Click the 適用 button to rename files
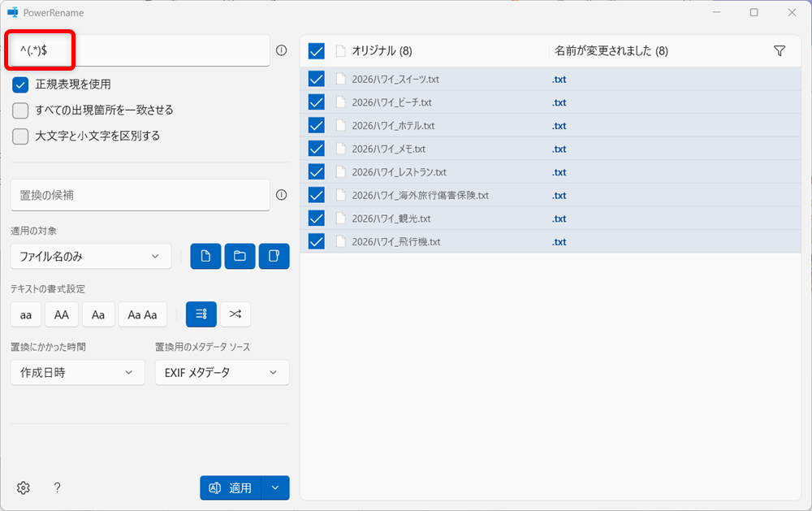 pyautogui.click(x=235, y=487)
